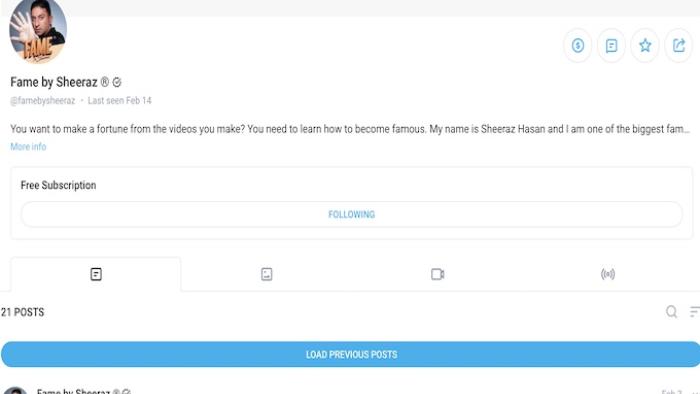Click the Last seen Feb 14 text
This screenshot has height=394, width=700.
click(x=120, y=100)
